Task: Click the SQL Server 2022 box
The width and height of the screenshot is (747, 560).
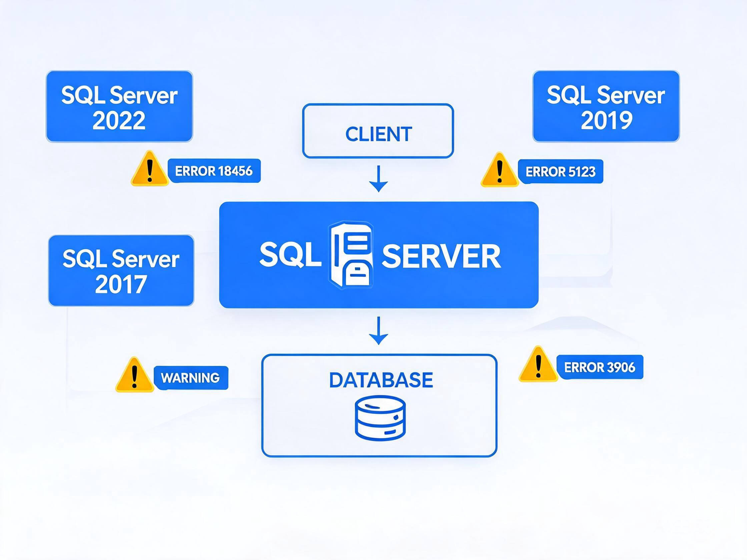Action: click(119, 106)
